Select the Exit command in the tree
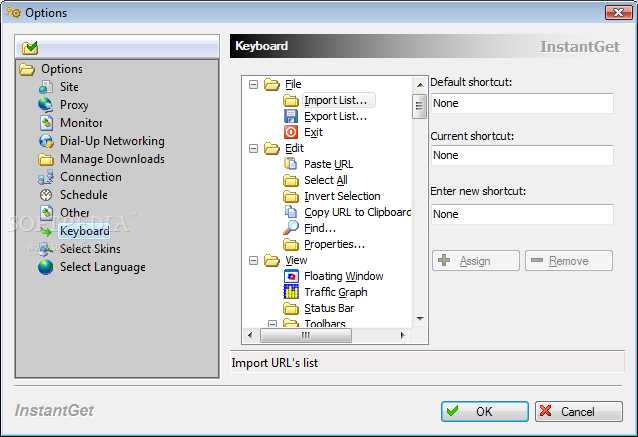This screenshot has height=437, width=638. click(313, 132)
